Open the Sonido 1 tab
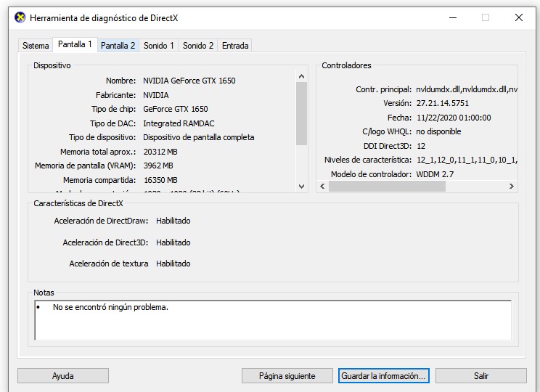The width and height of the screenshot is (540, 392). coord(158,46)
